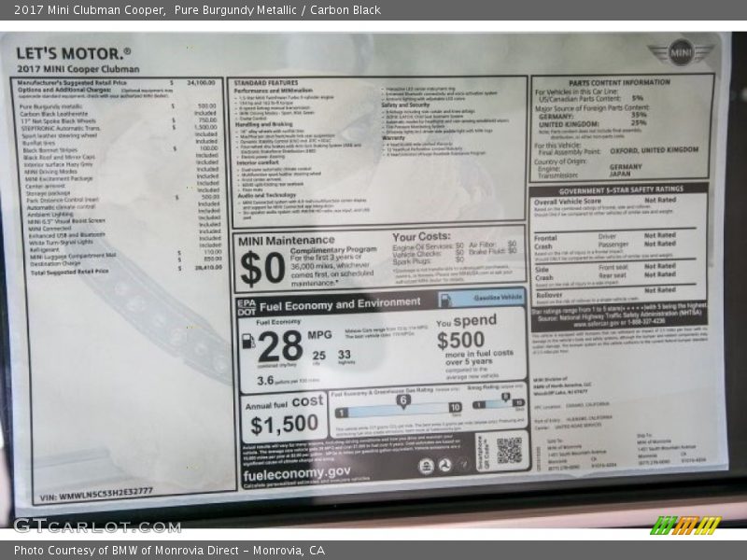Click 'Sport leather steering wheel' row
The image size is (747, 560).
click(x=120, y=135)
